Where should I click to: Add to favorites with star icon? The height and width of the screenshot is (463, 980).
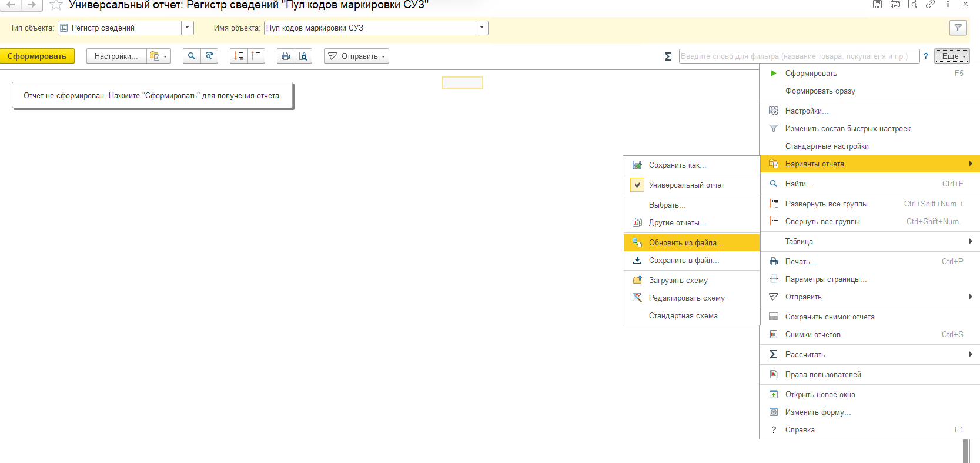tap(56, 5)
